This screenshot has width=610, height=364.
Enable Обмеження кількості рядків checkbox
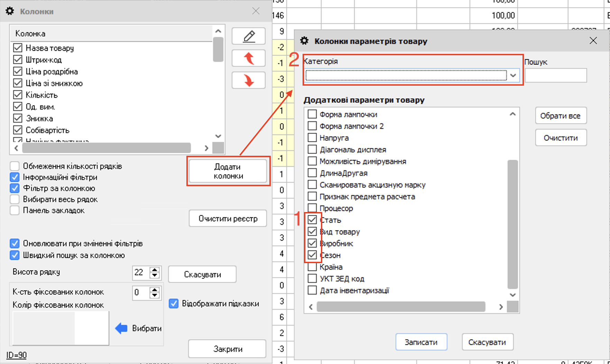(x=15, y=166)
